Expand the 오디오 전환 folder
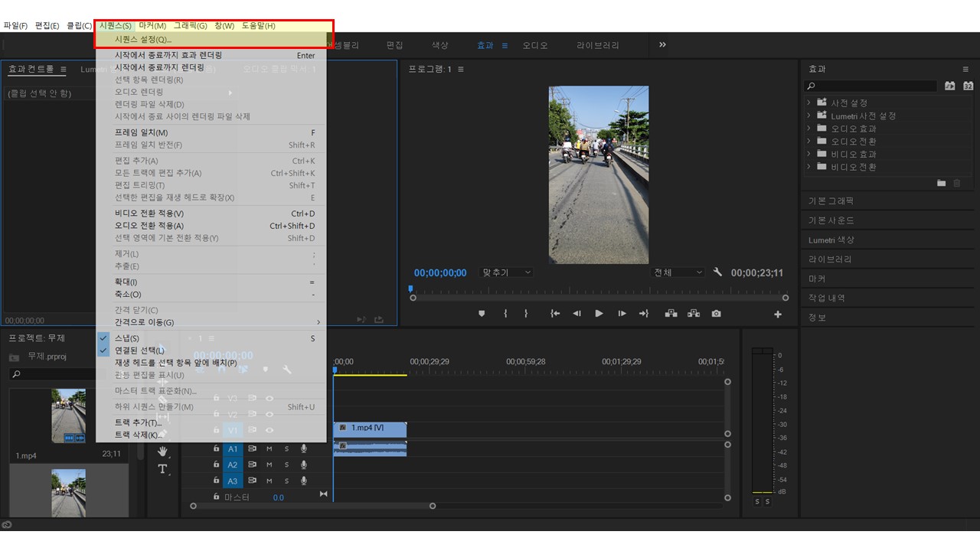 [x=808, y=141]
